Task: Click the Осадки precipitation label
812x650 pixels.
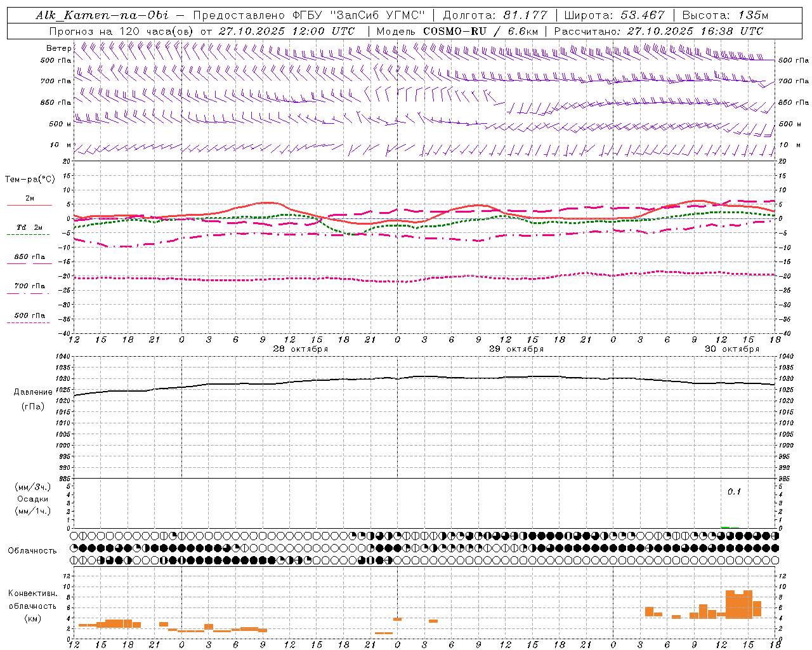Action: (x=33, y=499)
